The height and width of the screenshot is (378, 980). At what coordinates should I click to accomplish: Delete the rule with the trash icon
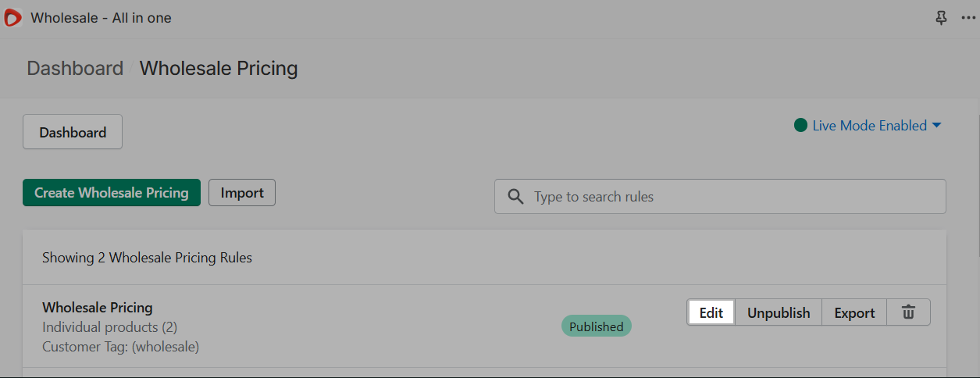908,312
